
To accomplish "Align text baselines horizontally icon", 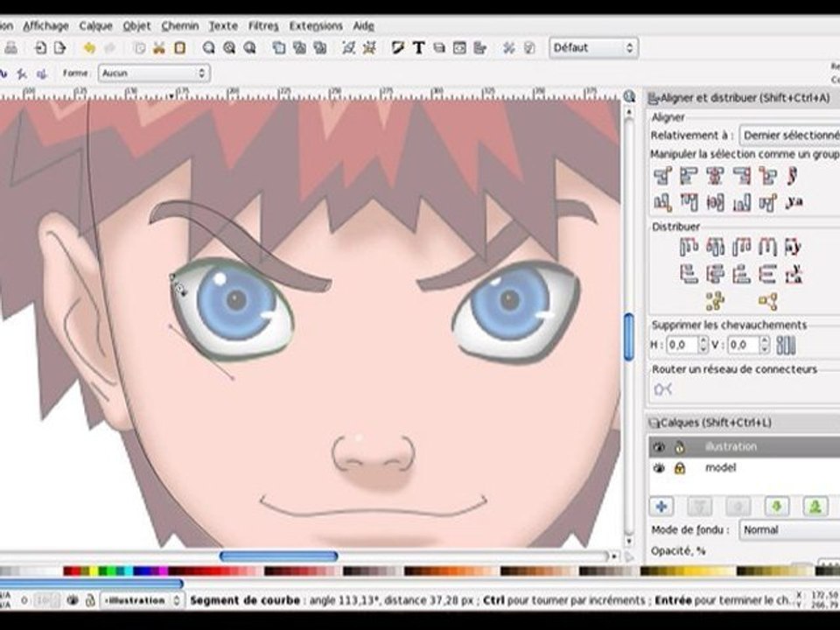I will click(x=794, y=202).
